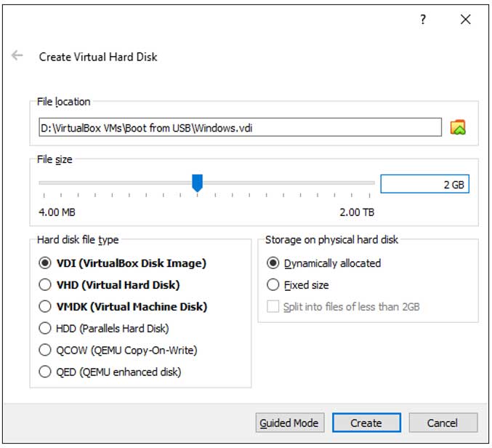
Task: Click the slider track near 2.00 TB end
Action: (367, 183)
